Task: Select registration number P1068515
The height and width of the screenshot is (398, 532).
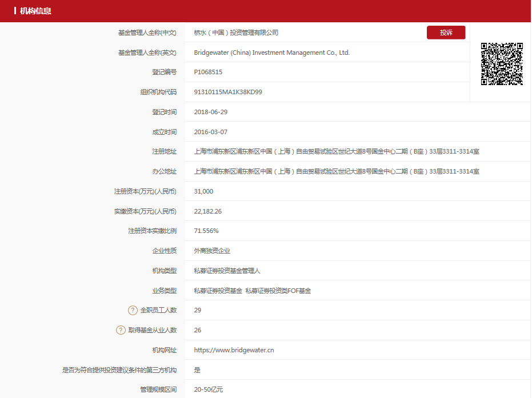Action: [x=208, y=72]
